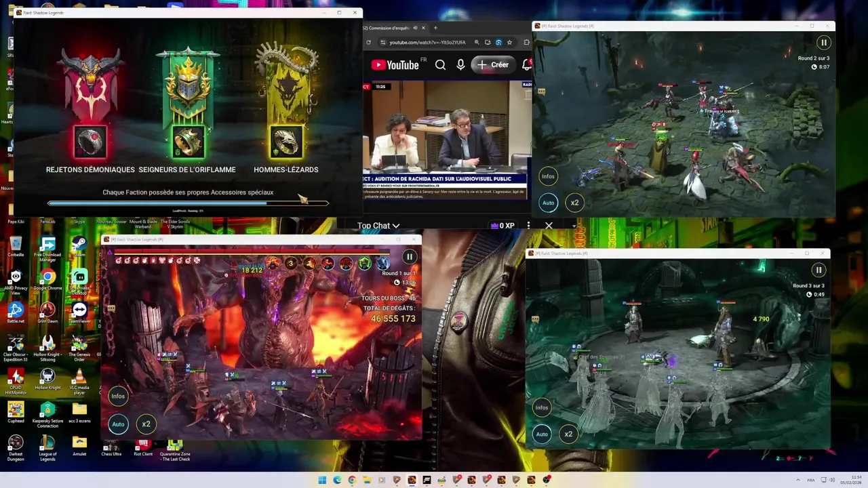Open Infos in the Round 2 sur 3 window

click(548, 176)
